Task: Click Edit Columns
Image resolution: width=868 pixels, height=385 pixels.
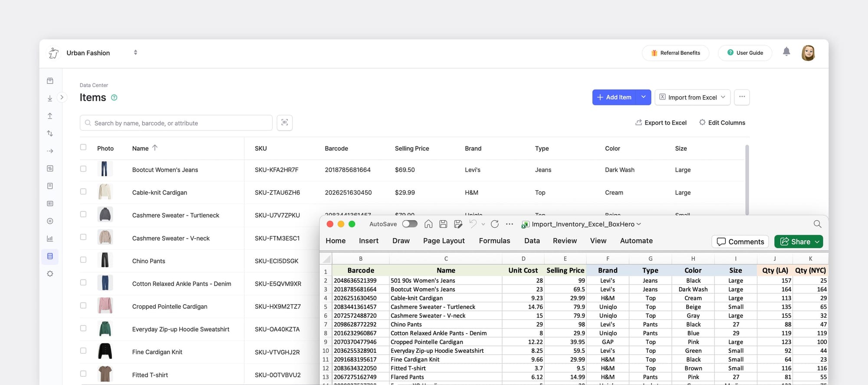Action: click(722, 123)
